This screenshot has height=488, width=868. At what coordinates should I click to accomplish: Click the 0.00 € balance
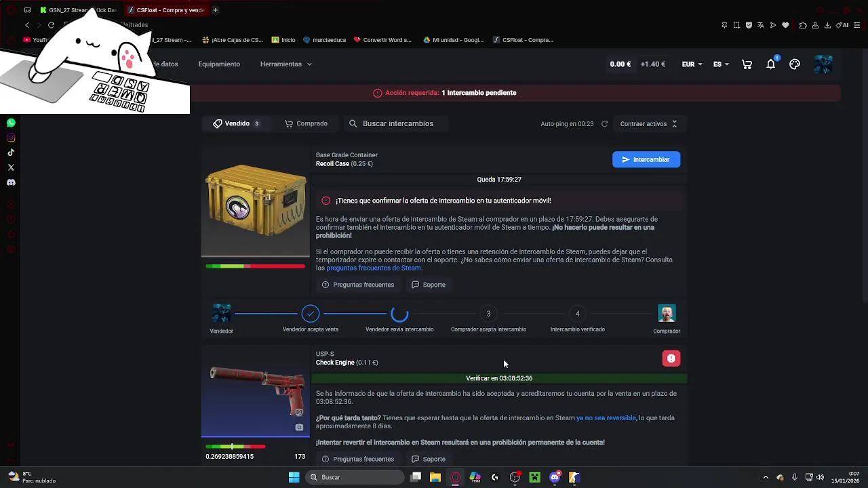click(620, 64)
